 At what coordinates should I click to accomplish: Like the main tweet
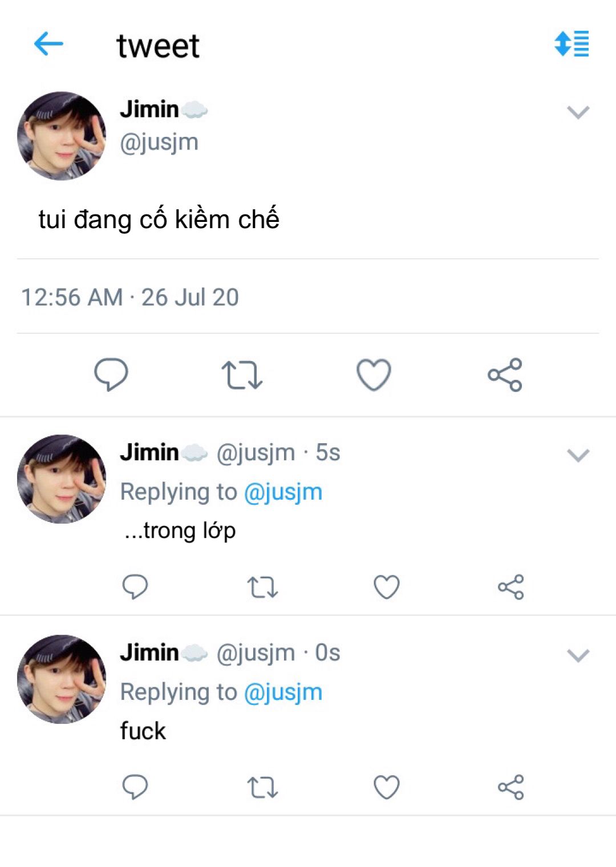[x=374, y=375]
